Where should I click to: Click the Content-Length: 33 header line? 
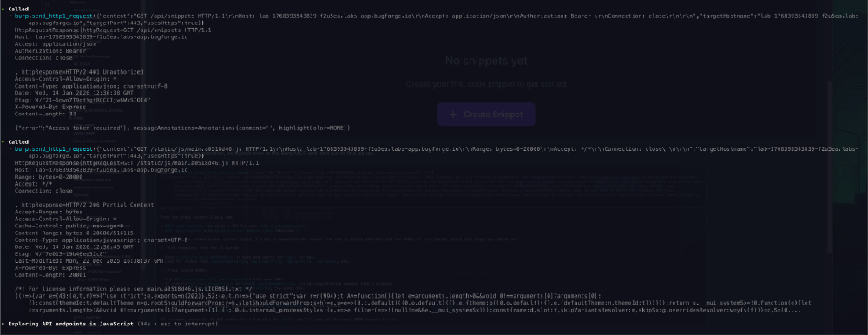(x=45, y=114)
